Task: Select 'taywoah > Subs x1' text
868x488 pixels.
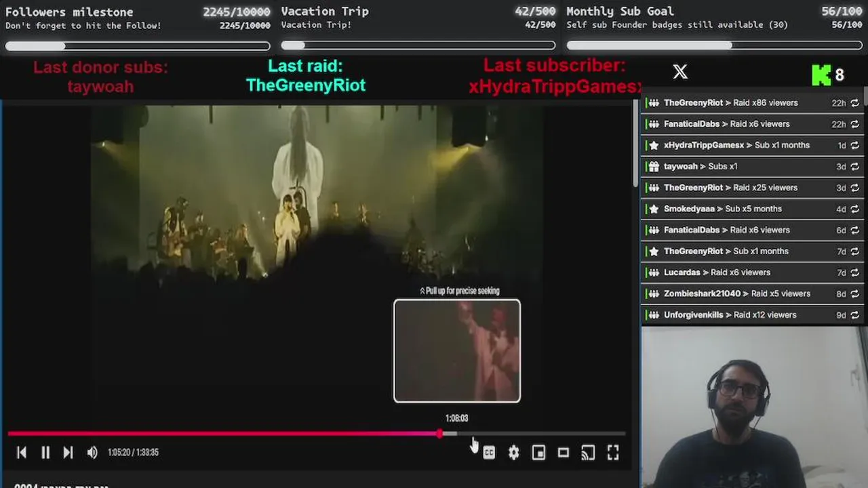Action: click(701, 166)
